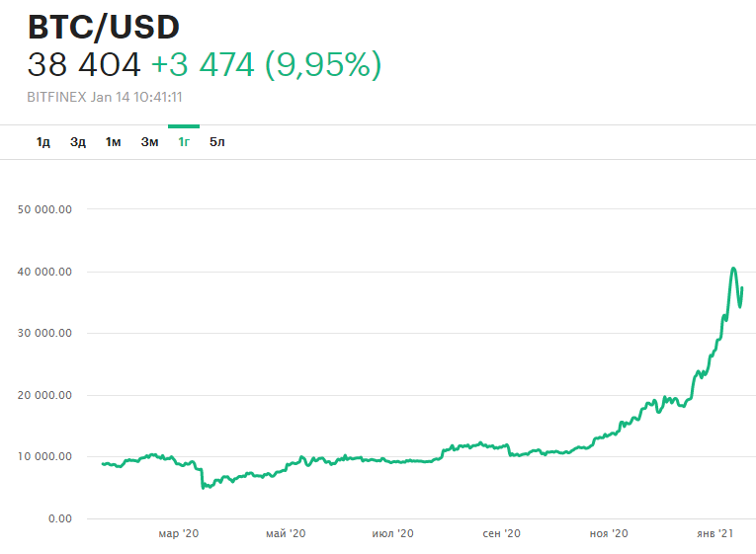
Task: Select the 1д time range tab
Action: pos(42,142)
